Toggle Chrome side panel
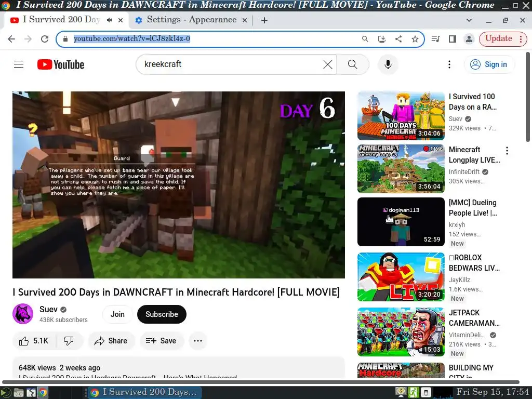The width and height of the screenshot is (532, 399). 453,38
